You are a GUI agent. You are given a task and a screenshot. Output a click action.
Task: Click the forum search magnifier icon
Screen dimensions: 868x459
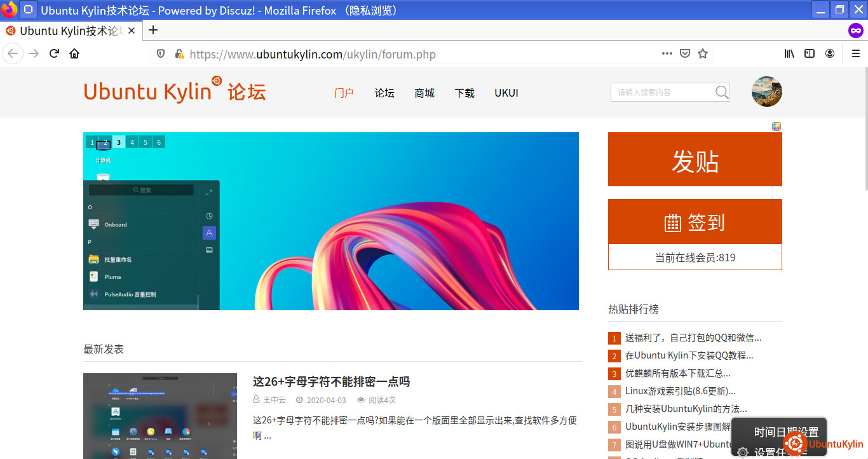pyautogui.click(x=722, y=93)
